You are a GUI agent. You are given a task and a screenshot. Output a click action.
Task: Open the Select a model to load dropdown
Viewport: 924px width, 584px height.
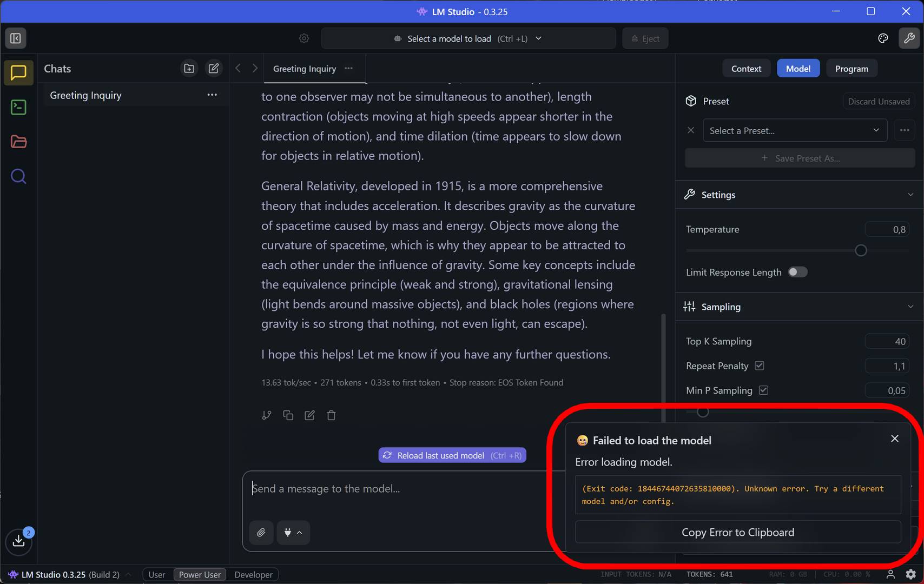point(468,38)
